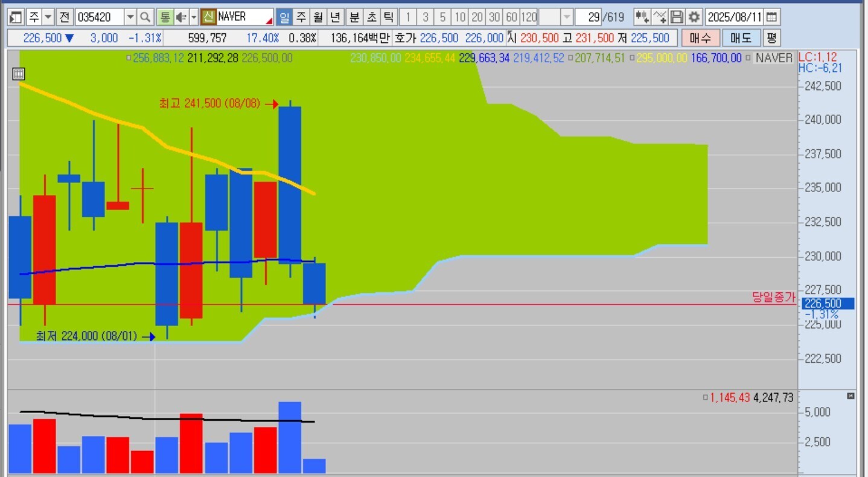Click the save chart floppy disk icon
Screen dimensions: 868x477
pos(677,17)
